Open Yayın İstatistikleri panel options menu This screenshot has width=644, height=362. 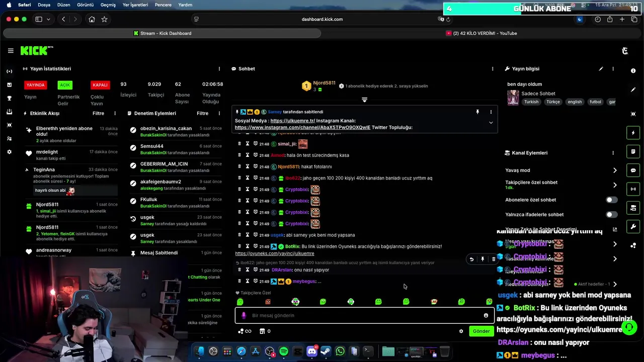tap(219, 69)
